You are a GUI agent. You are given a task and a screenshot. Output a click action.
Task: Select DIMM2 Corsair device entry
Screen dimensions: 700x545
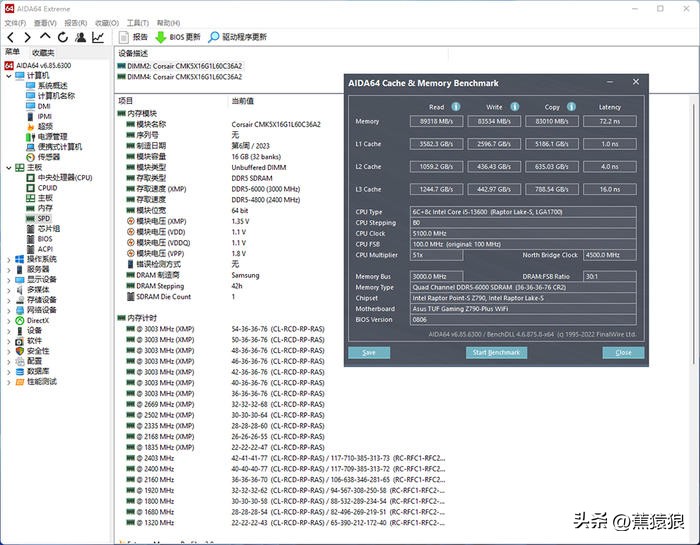coord(180,66)
